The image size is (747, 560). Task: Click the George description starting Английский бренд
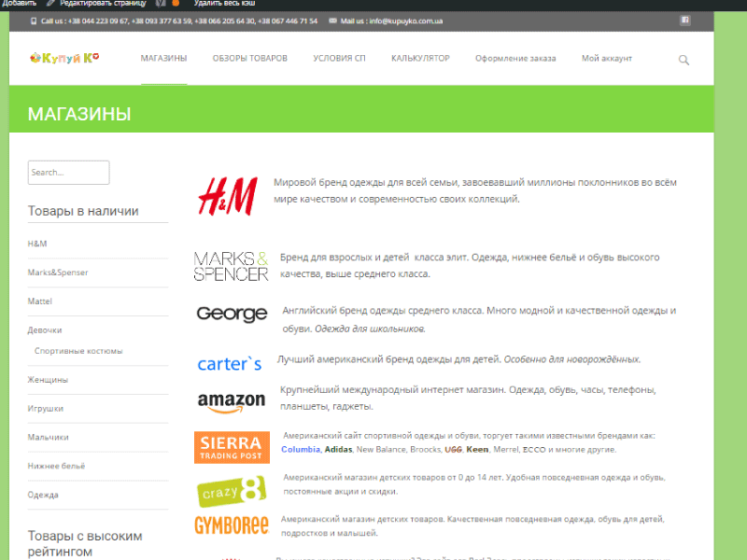[479, 319]
